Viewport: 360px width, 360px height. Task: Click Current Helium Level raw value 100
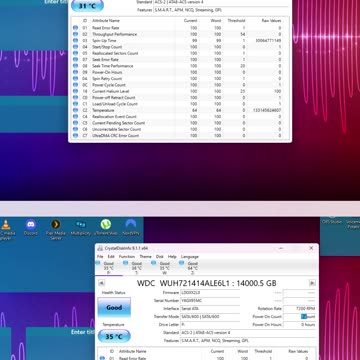(278, 91)
